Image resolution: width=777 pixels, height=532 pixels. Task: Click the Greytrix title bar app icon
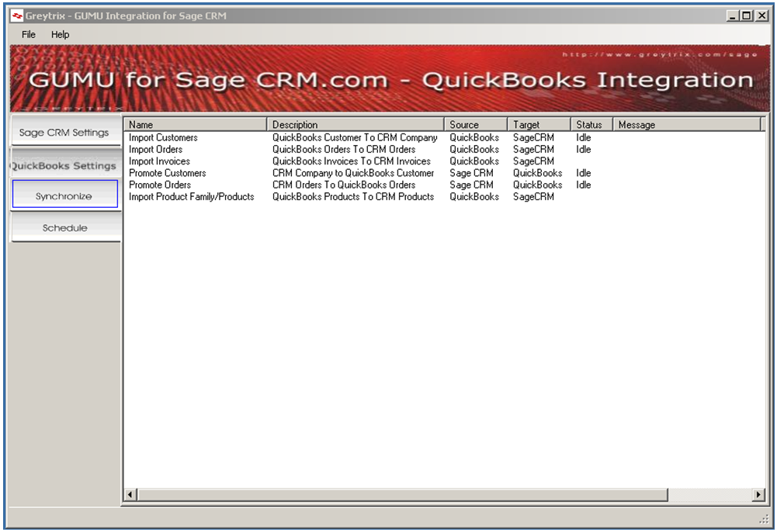coord(17,16)
